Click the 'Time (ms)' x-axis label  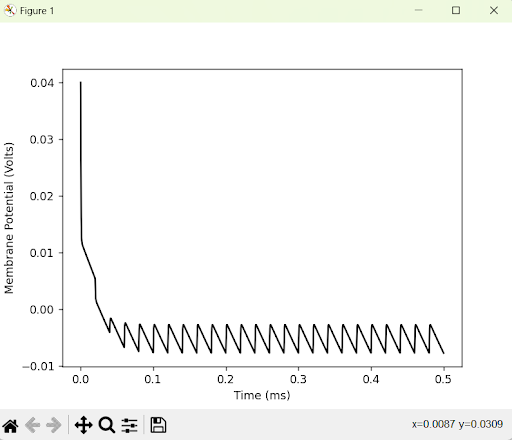[262, 395]
